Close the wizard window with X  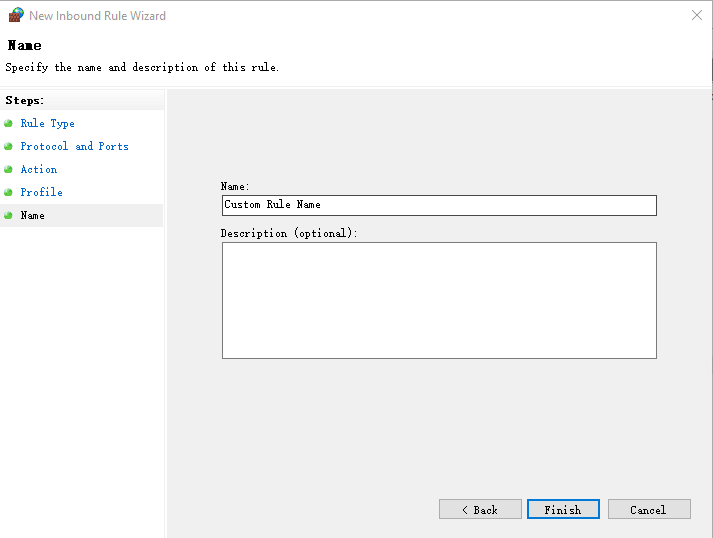pyautogui.click(x=696, y=15)
